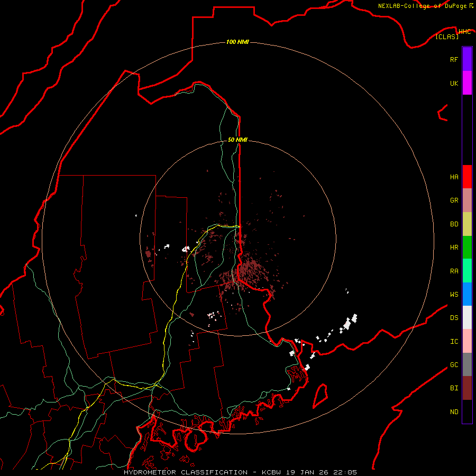Select the BD yellow legend swatch
The image size is (476, 476).
coord(467,224)
